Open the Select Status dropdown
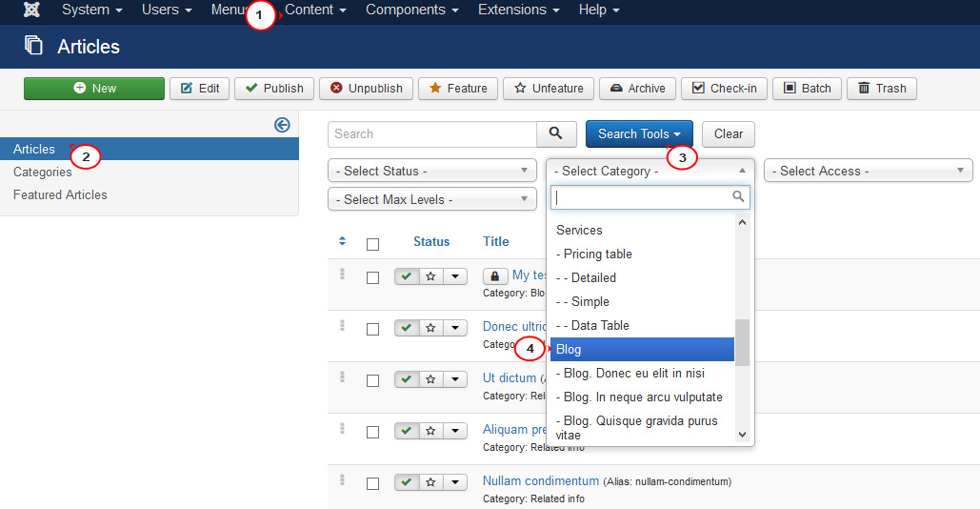The width and height of the screenshot is (980, 509). (x=431, y=171)
